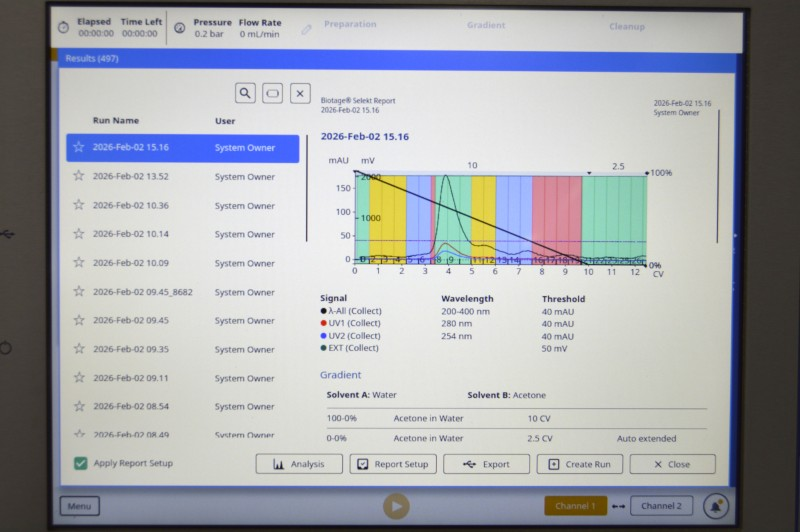Open the notifications bell icon
800x532 pixels.
pyautogui.click(x=715, y=506)
